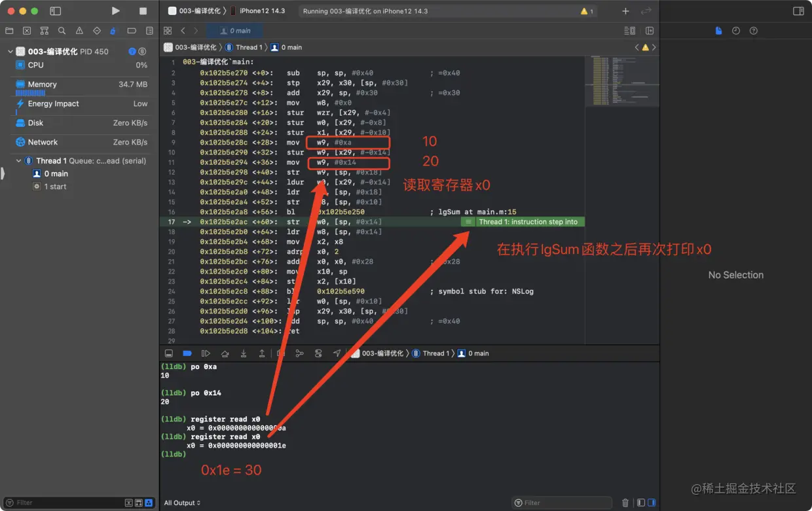This screenshot has width=812, height=511.
Task: Click the thread view options icon beside PID 450
Action: [143, 52]
